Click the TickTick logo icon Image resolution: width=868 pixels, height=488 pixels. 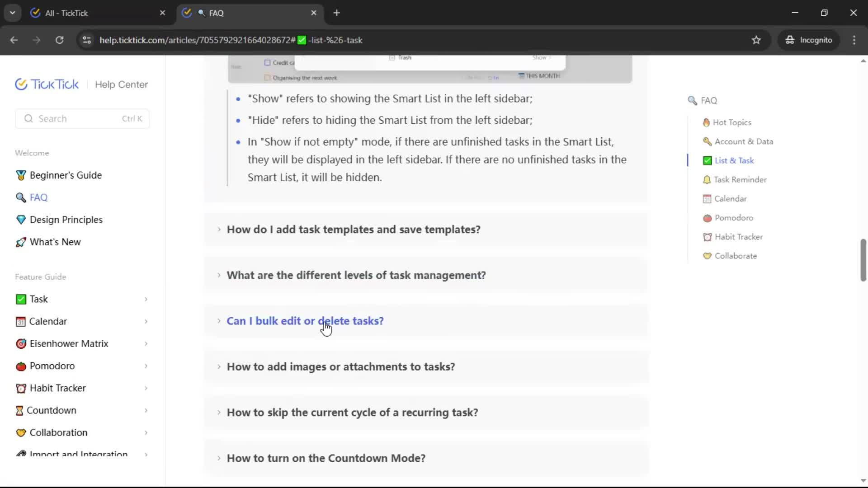click(21, 84)
